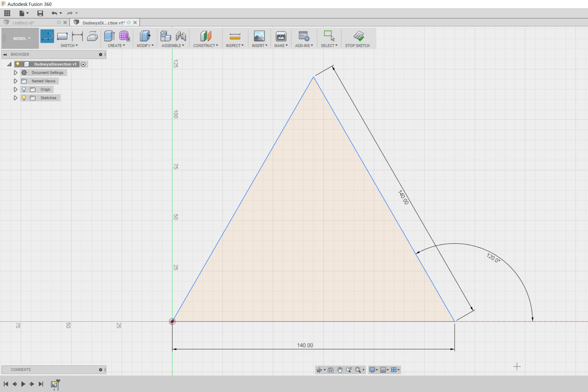Click the 140.00 horizontal dimension label
Image resolution: width=588 pixels, height=392 pixels.
(x=305, y=345)
